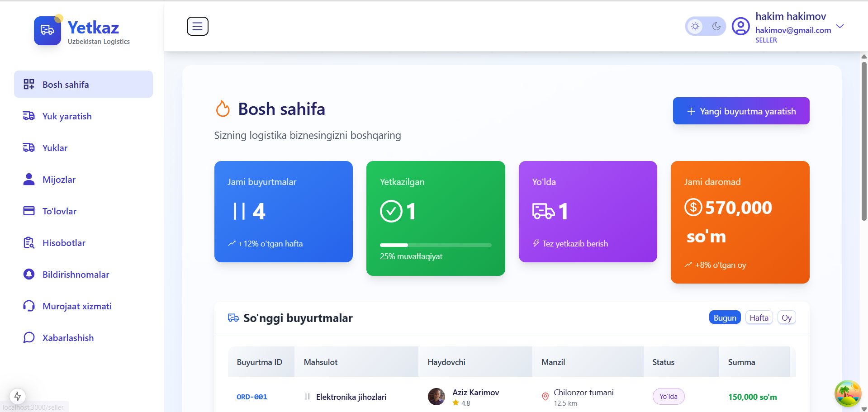The width and height of the screenshot is (868, 412).
Task: Click truck icon beside So'nggi buyurtmalar
Action: pyautogui.click(x=233, y=317)
